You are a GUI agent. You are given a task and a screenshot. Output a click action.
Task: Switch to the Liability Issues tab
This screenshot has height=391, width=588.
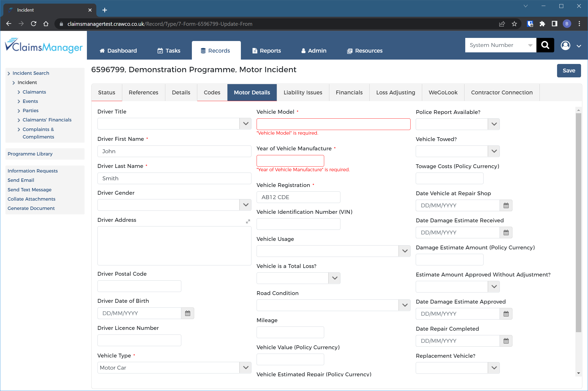point(303,92)
